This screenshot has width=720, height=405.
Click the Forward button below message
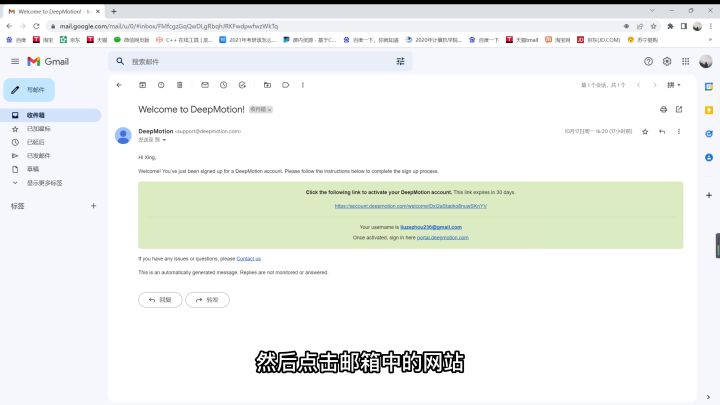tap(208, 300)
